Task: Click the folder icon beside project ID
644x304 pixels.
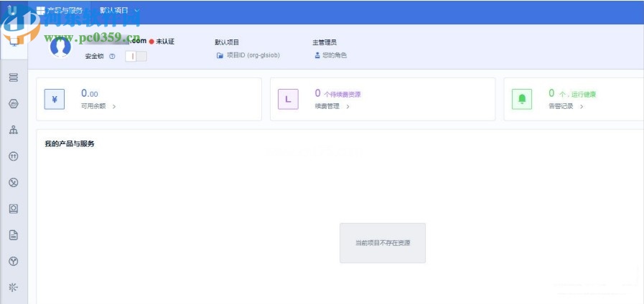Action: tap(220, 55)
